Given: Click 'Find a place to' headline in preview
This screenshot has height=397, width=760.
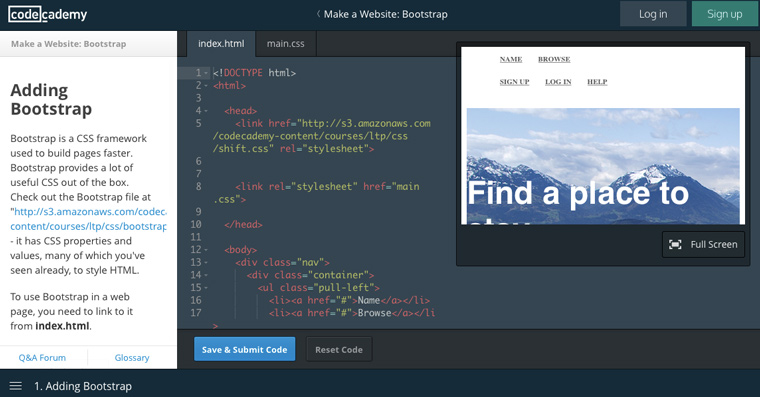Looking at the screenshot, I should (x=578, y=193).
